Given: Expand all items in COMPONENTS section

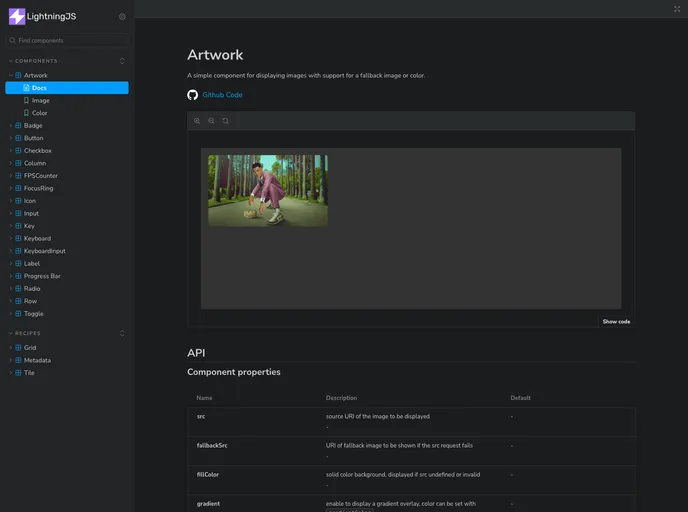Looking at the screenshot, I should click(122, 61).
